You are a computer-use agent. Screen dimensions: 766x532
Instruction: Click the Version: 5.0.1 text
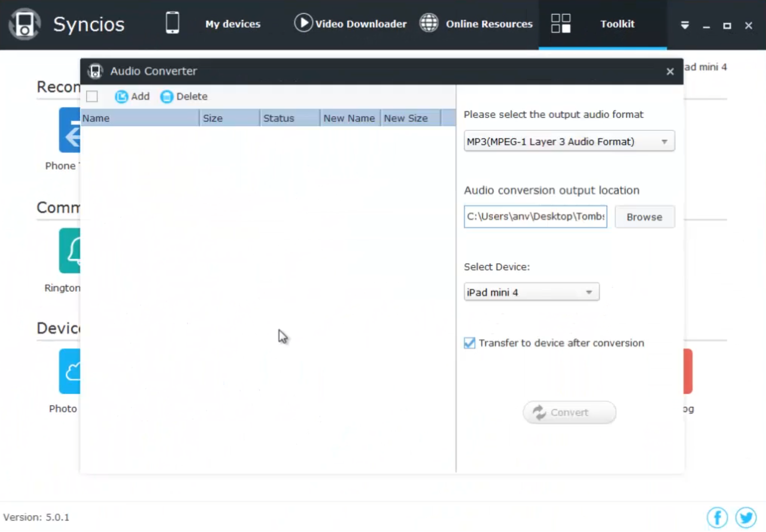pos(36,517)
